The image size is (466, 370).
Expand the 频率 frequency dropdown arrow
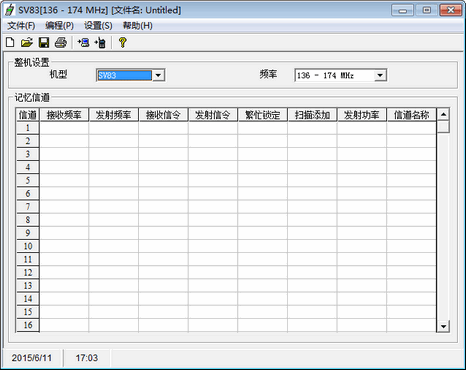point(380,75)
